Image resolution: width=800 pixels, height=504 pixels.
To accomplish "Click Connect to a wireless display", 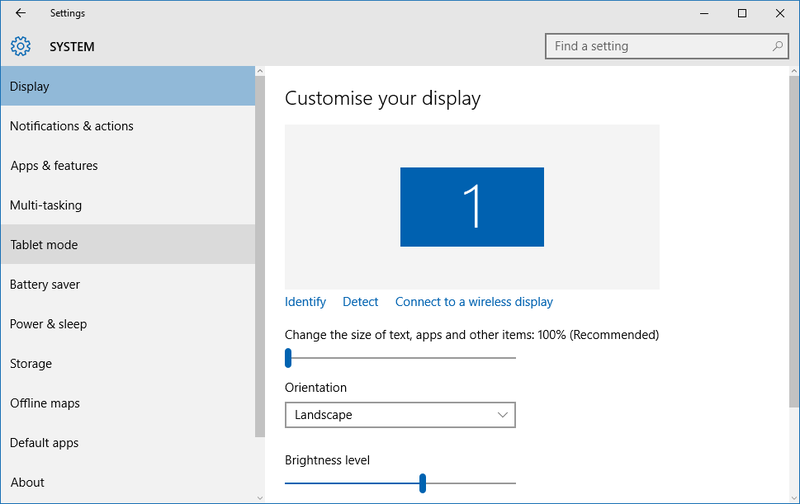I will (474, 302).
